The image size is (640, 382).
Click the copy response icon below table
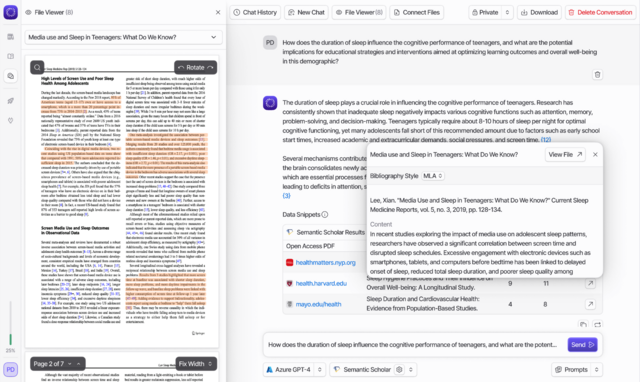click(x=583, y=324)
